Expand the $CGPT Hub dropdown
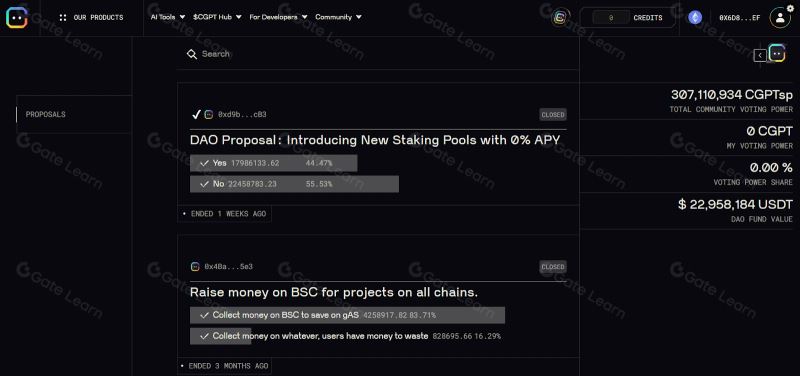The height and width of the screenshot is (376, 800). point(217,17)
